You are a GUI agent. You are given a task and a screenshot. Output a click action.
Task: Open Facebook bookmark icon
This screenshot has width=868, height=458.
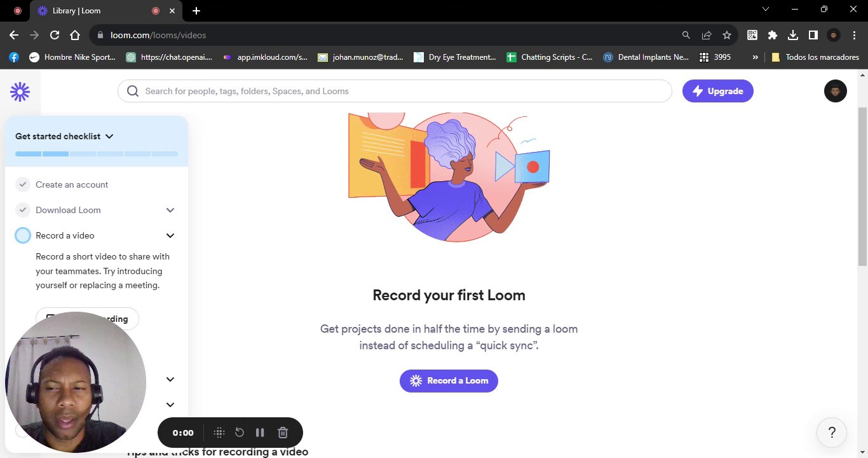(x=14, y=57)
